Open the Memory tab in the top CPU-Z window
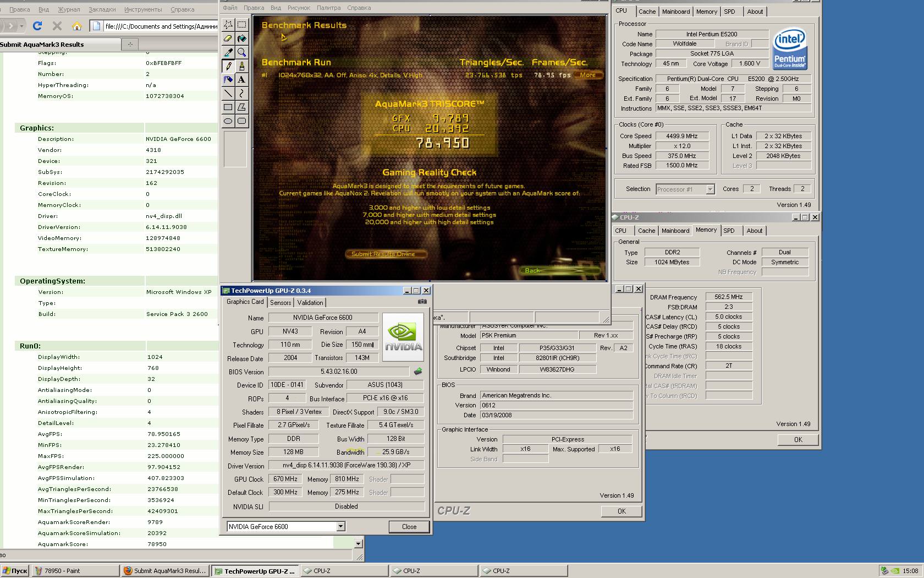924x578 pixels. coord(707,12)
